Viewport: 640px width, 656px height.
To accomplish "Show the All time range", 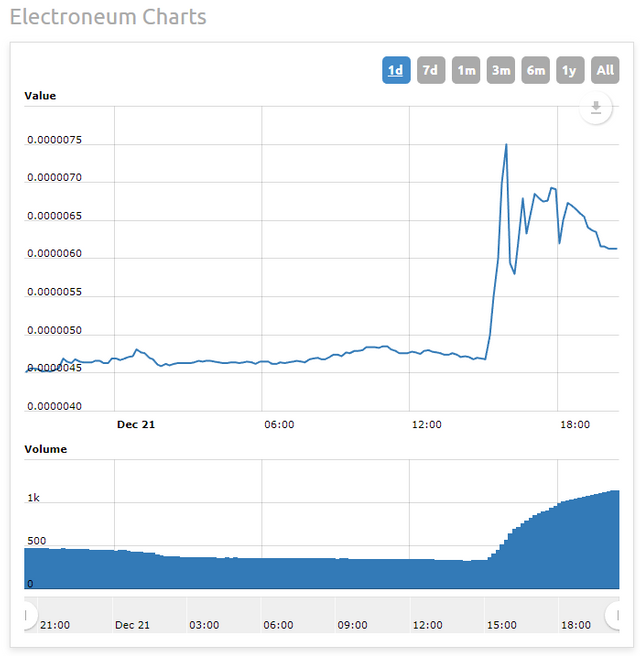I will (x=605, y=70).
